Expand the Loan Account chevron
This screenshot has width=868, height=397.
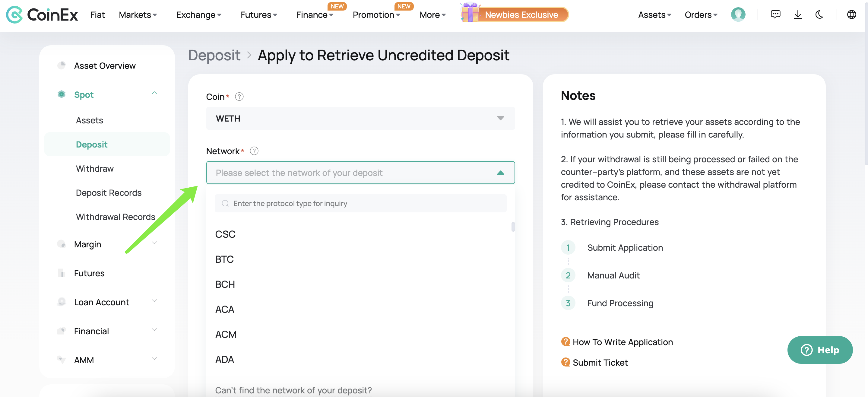pyautogui.click(x=154, y=301)
